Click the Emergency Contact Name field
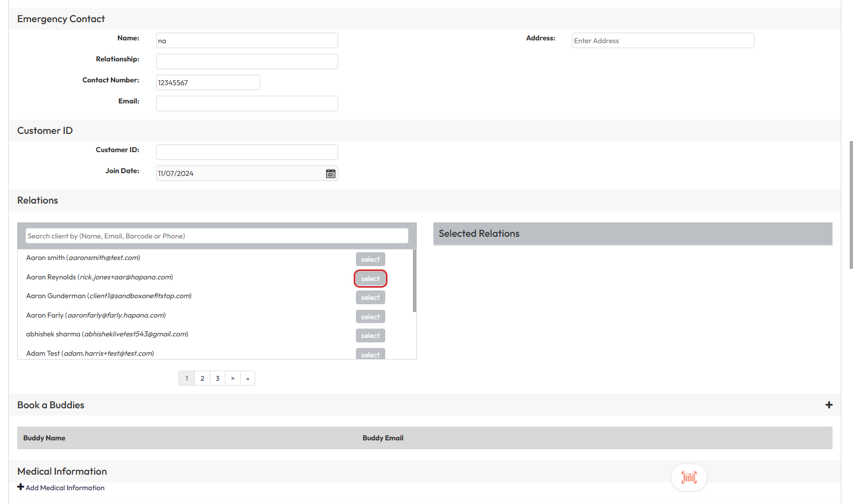 [247, 41]
